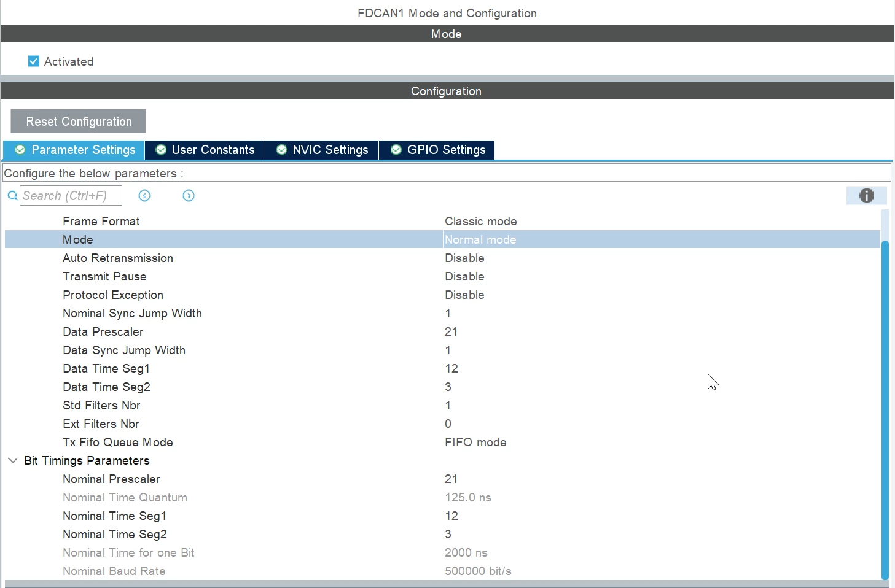Switch to Parameter Settings tab

point(74,150)
